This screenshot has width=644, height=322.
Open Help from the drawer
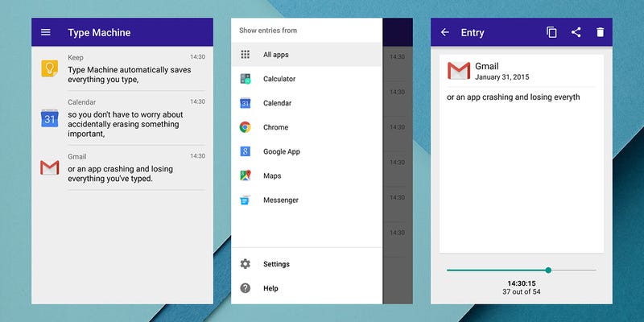(307, 288)
